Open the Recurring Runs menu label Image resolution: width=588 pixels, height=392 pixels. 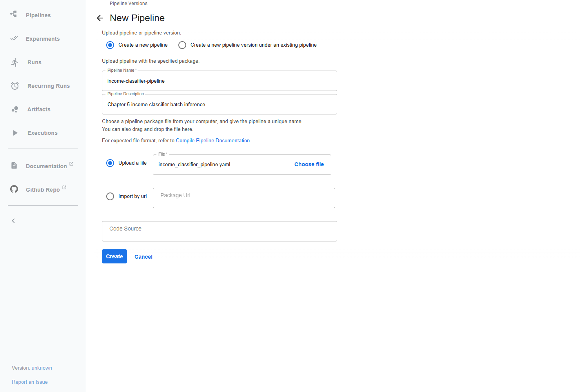click(x=49, y=86)
